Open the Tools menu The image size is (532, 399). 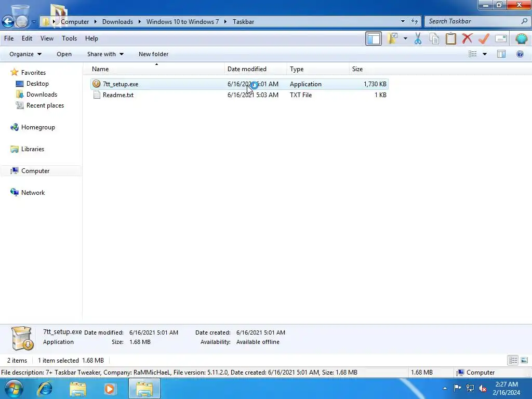pos(69,38)
